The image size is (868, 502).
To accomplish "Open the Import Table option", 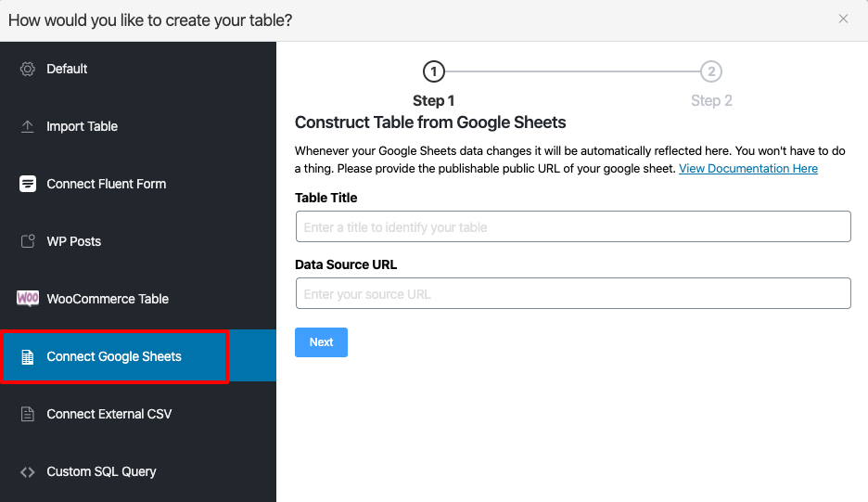I will click(82, 126).
